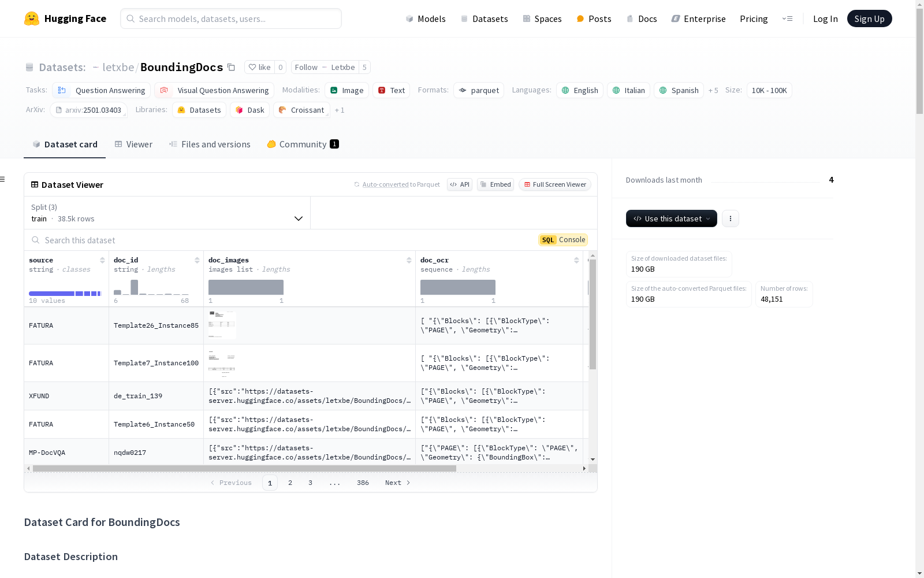Copy dataset name with the copy icon
924x578 pixels.
click(231, 67)
